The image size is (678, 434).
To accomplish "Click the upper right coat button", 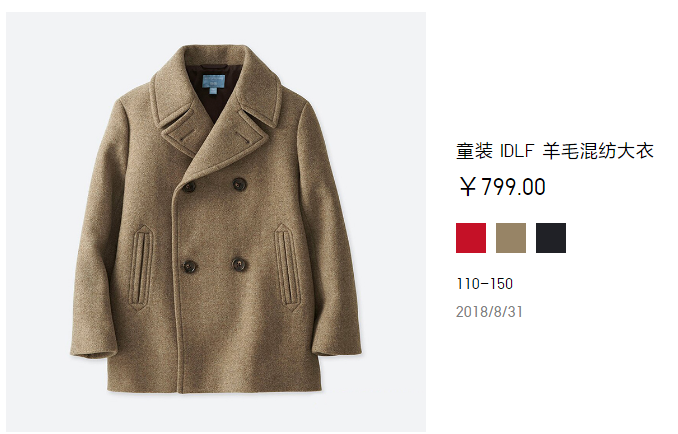I will click(x=240, y=185).
